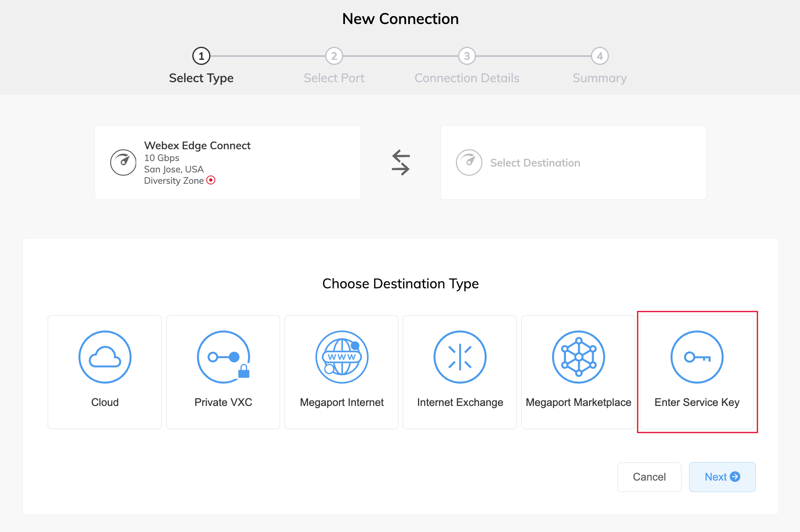Choose the Private VXC icon
This screenshot has width=800, height=532.
(223, 357)
